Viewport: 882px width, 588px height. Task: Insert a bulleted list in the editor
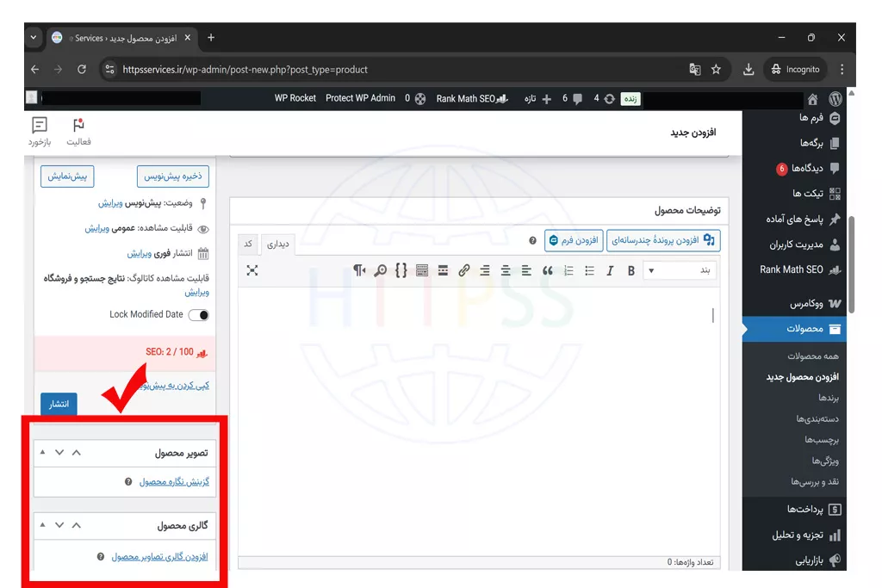(x=589, y=270)
